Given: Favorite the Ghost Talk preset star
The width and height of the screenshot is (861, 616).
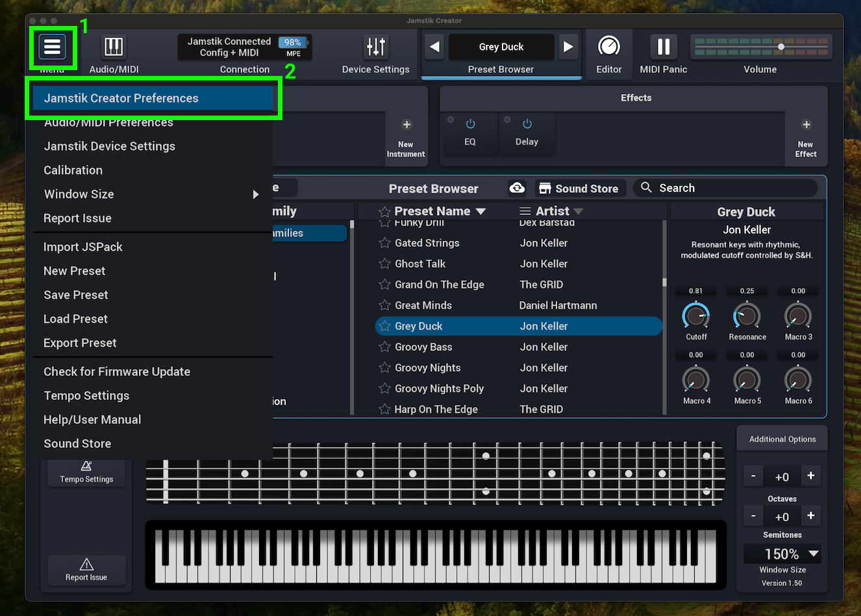Looking at the screenshot, I should coord(384,264).
